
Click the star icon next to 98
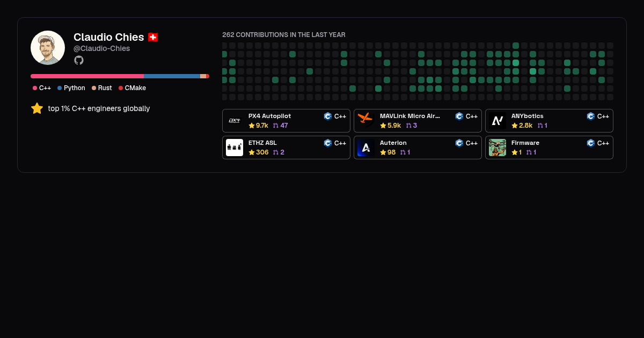click(x=383, y=152)
